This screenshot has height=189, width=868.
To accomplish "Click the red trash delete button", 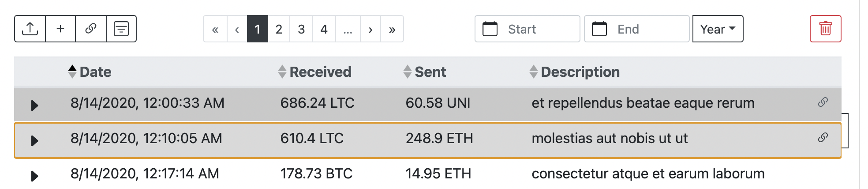I will (x=825, y=29).
